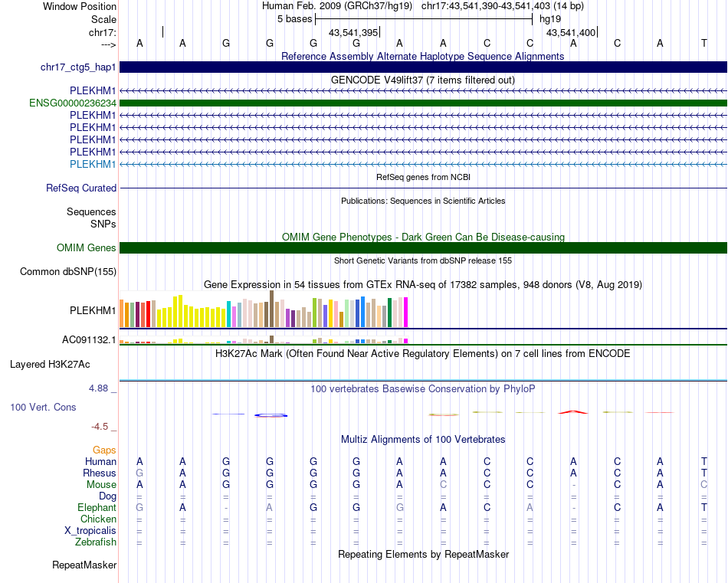Click the ENSG00000236234 green gene bar
The image size is (728, 583).
423,103
